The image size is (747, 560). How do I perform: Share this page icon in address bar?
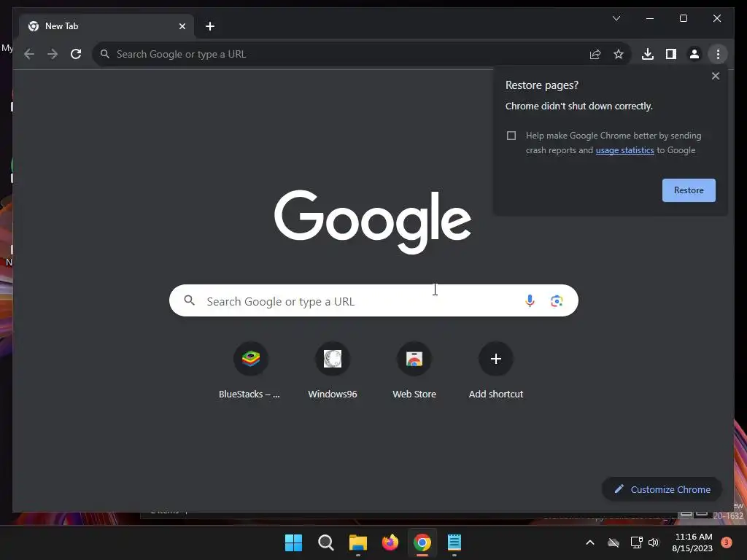[x=595, y=54]
